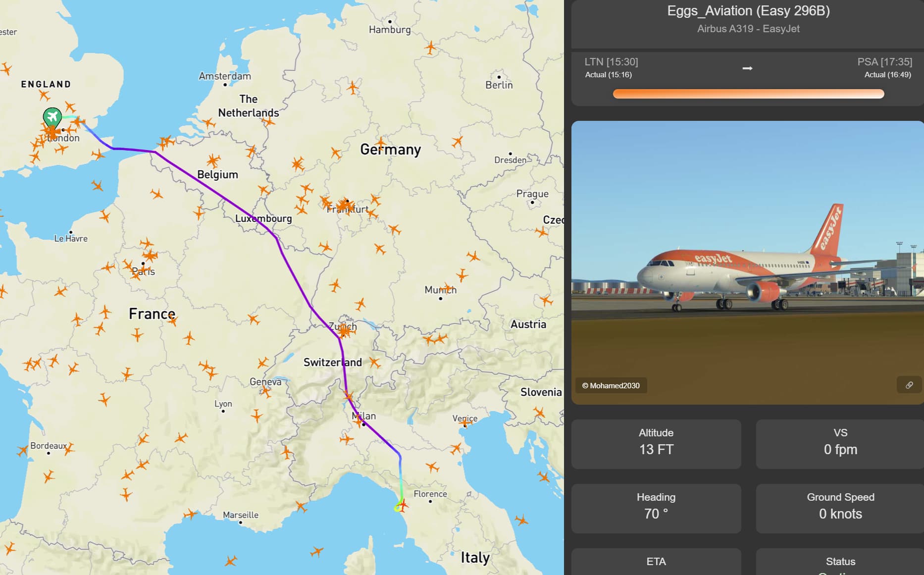Select the plane icon over Milan city dot
924x575 pixels.
tap(359, 421)
